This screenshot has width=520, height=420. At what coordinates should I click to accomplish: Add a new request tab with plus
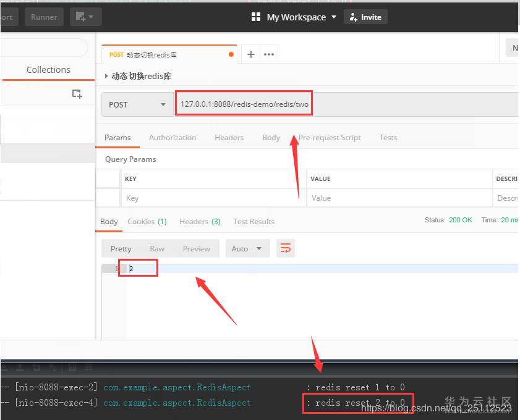[251, 54]
